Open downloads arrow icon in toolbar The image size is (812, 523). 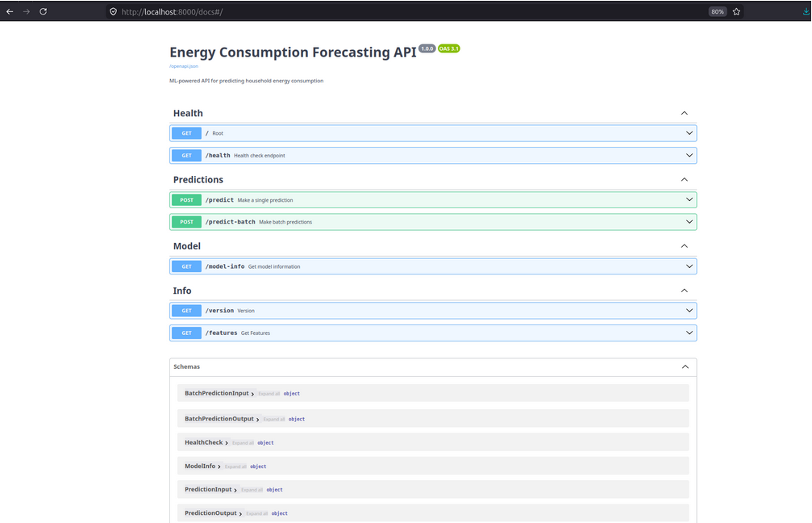[806, 11]
